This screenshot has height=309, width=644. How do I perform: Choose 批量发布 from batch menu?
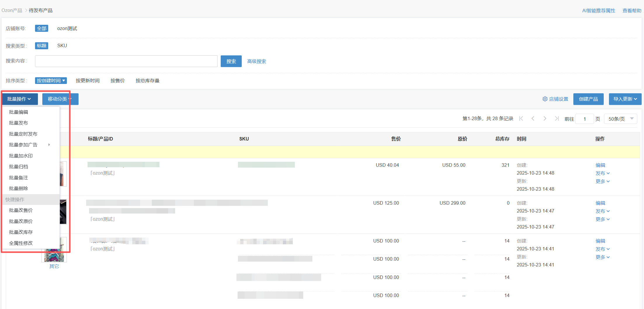(x=18, y=123)
